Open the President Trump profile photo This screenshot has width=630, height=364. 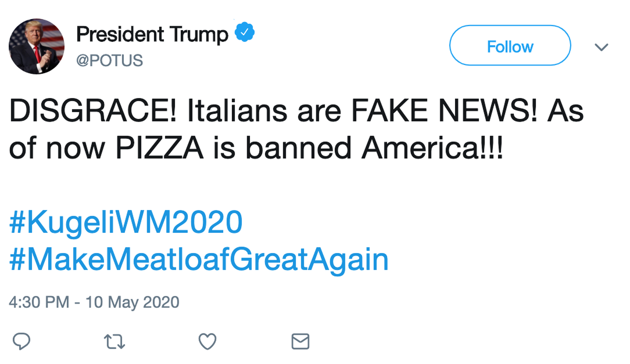click(x=37, y=46)
